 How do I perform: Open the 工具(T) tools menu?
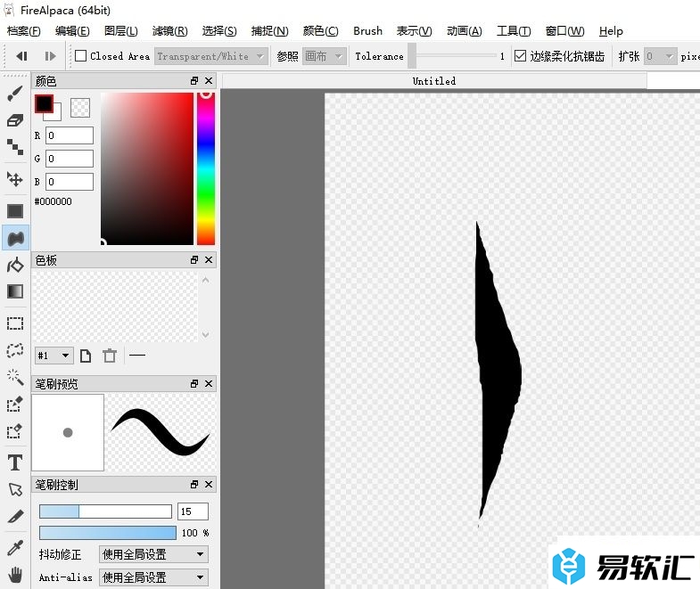click(514, 31)
